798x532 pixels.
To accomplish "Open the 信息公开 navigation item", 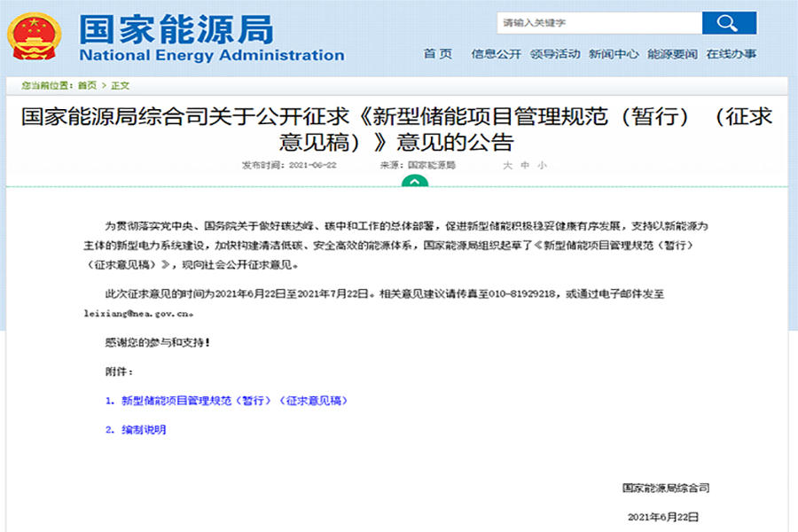I will pos(497,54).
